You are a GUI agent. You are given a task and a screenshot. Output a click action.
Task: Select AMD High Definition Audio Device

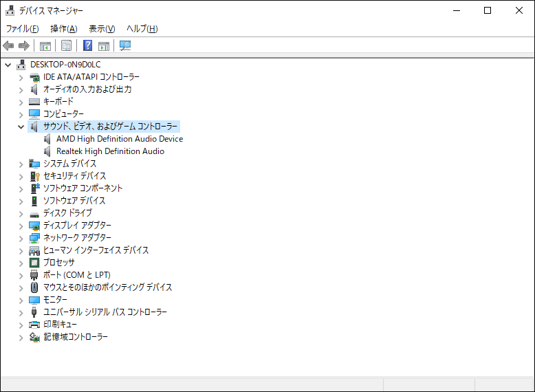(x=120, y=139)
